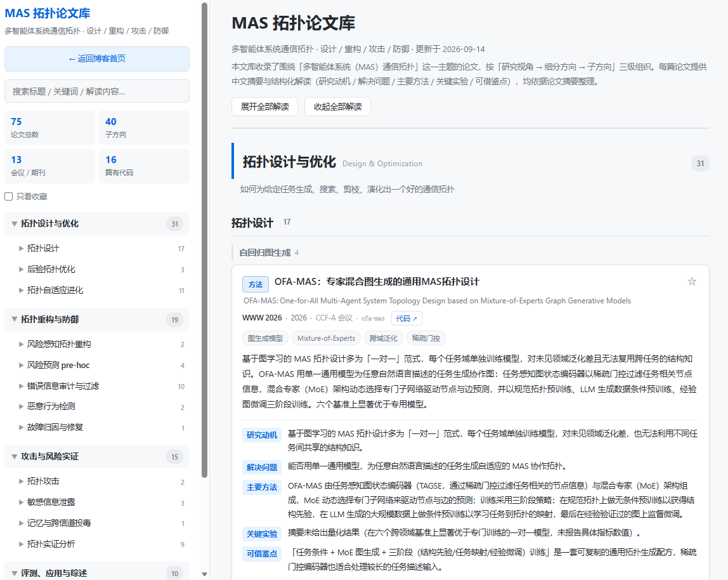Click the 跨域泛化 tag
The height and width of the screenshot is (580, 728).
[x=384, y=338]
